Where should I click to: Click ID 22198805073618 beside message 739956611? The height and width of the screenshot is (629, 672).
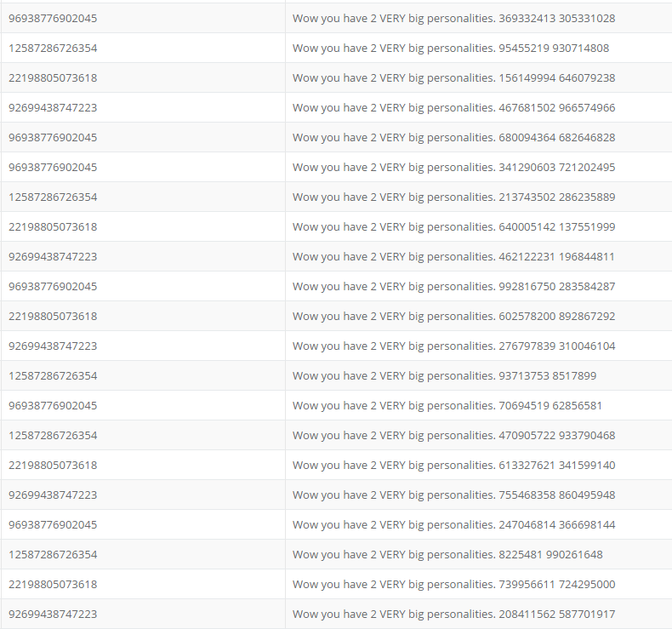click(53, 585)
